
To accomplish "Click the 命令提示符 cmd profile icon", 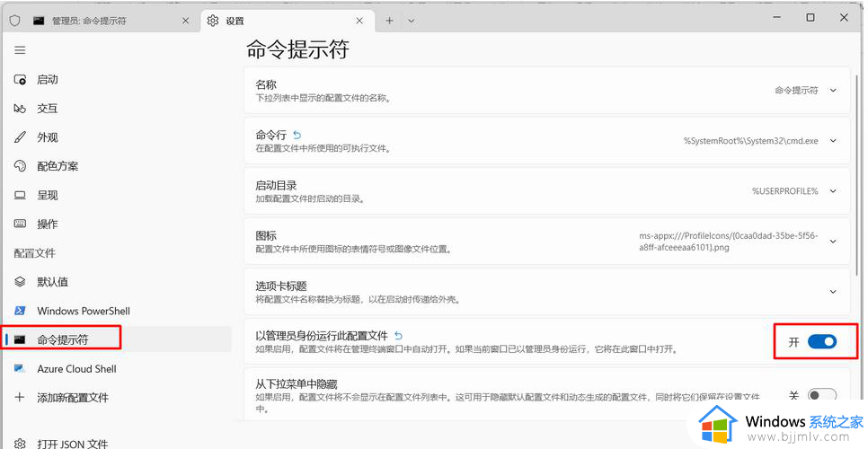I will coord(20,339).
